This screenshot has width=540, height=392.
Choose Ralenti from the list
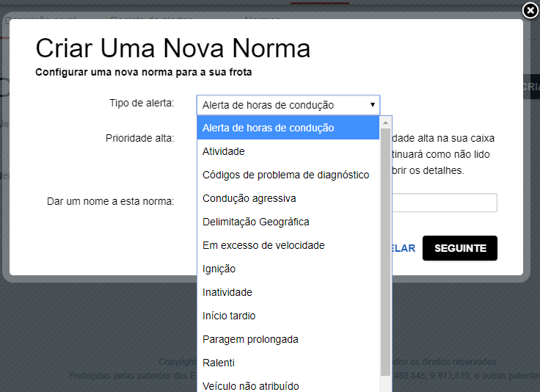click(288, 363)
